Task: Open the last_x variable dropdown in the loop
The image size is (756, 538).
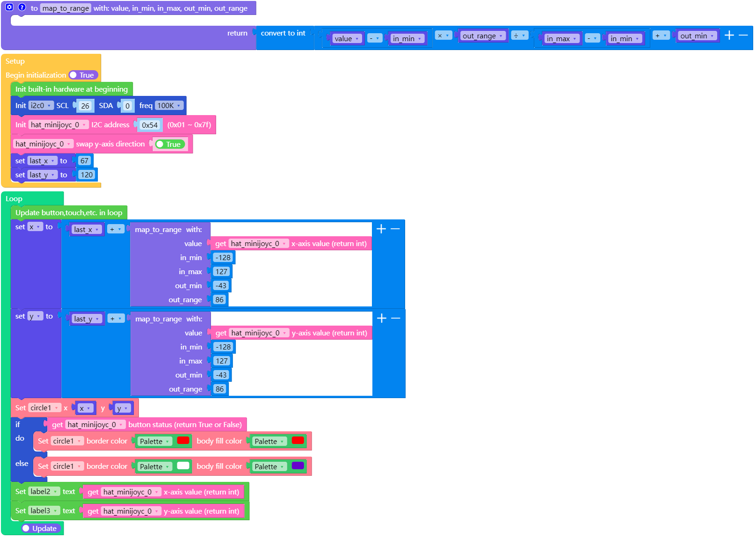Action: (86, 229)
